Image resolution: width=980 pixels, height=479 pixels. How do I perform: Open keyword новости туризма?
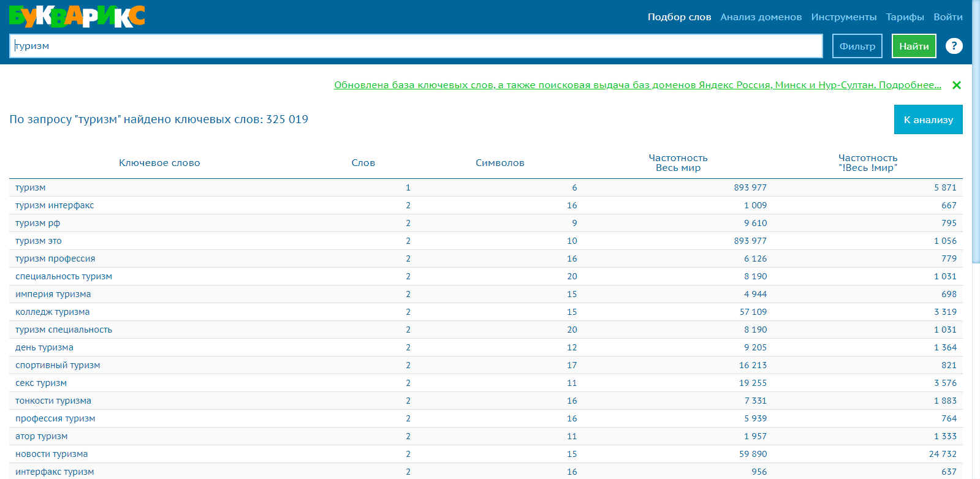(51, 454)
